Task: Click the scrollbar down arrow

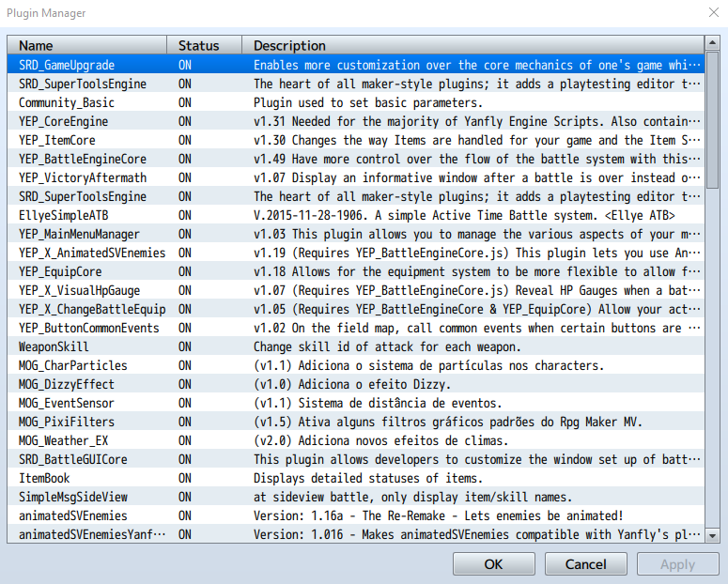Action: click(712, 535)
